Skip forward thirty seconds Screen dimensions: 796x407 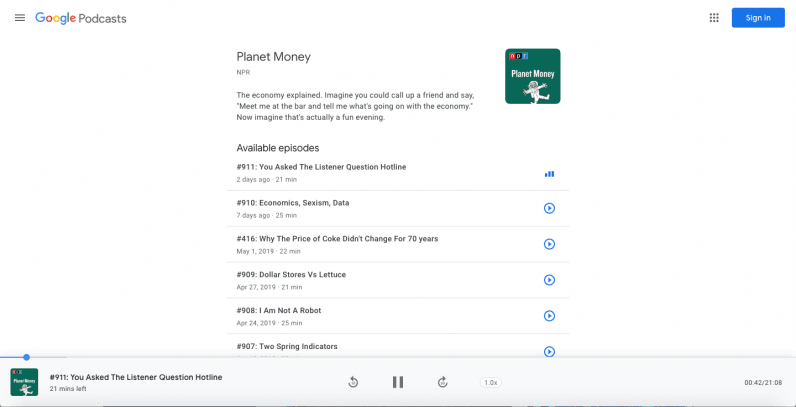[443, 382]
